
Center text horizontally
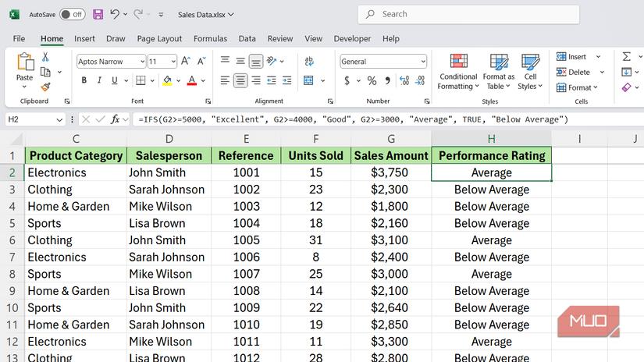tap(240, 80)
